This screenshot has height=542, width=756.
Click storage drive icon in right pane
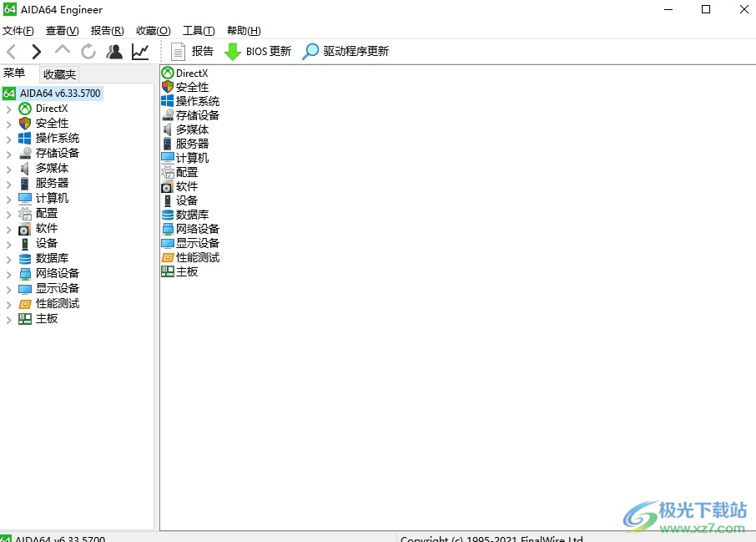(x=168, y=115)
